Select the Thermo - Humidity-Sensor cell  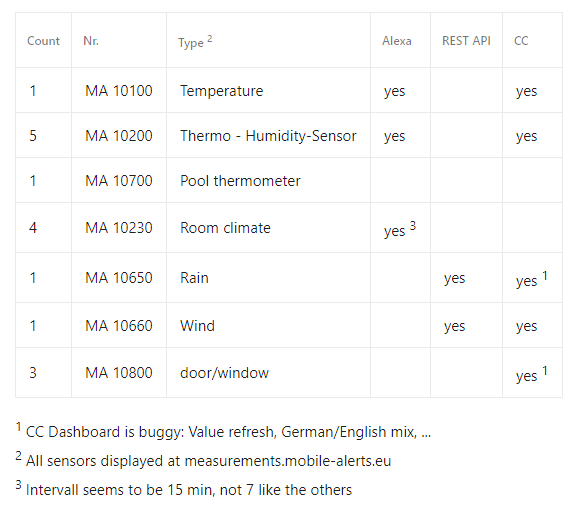268,136
